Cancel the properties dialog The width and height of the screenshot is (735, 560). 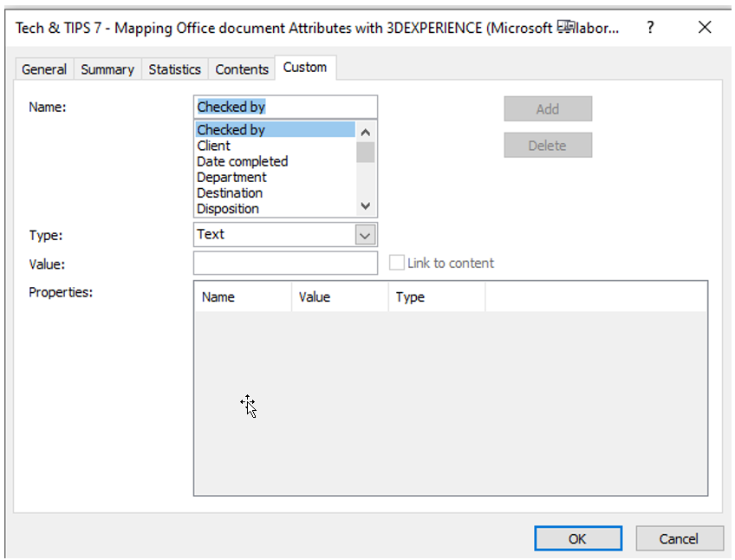(680, 538)
